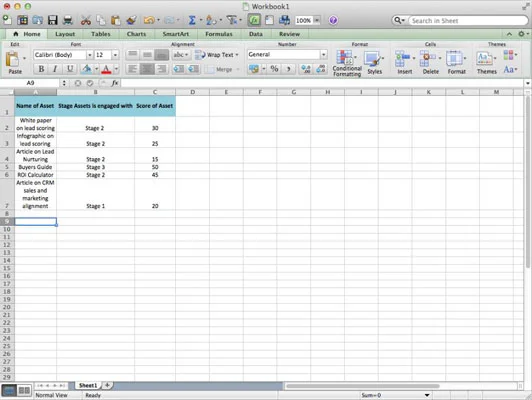Viewport: 532px width, 400px height.
Task: Click the Percent style icon
Action: coord(274,69)
